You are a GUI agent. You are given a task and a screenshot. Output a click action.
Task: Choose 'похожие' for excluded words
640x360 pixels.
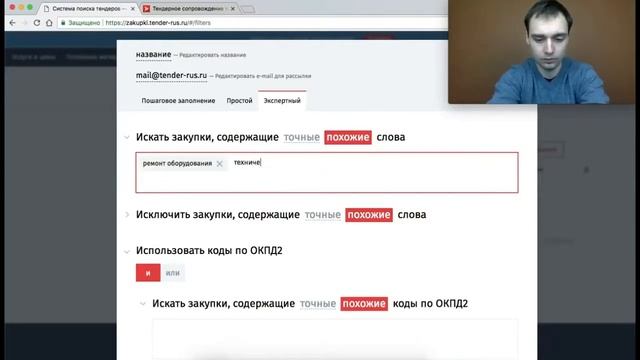point(369,215)
